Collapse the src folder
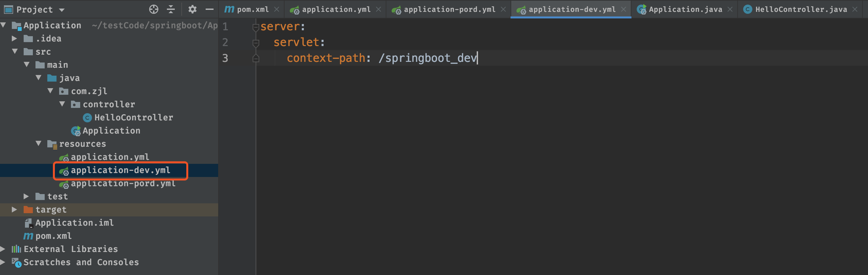The height and width of the screenshot is (275, 868). (x=15, y=51)
